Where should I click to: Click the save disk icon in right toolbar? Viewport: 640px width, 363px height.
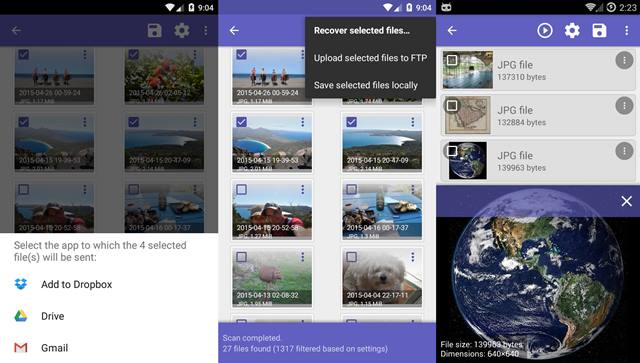point(599,31)
